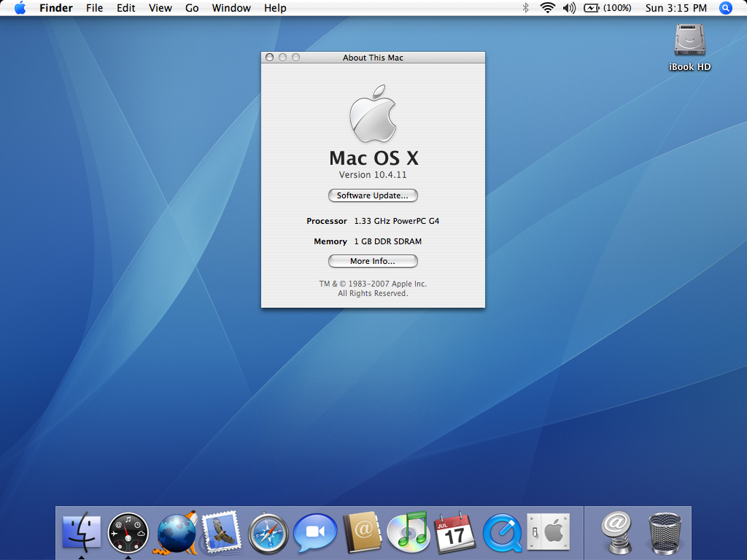Click the 1.33 GHz PowerPC G4 text
The image size is (747, 560).
pos(396,221)
